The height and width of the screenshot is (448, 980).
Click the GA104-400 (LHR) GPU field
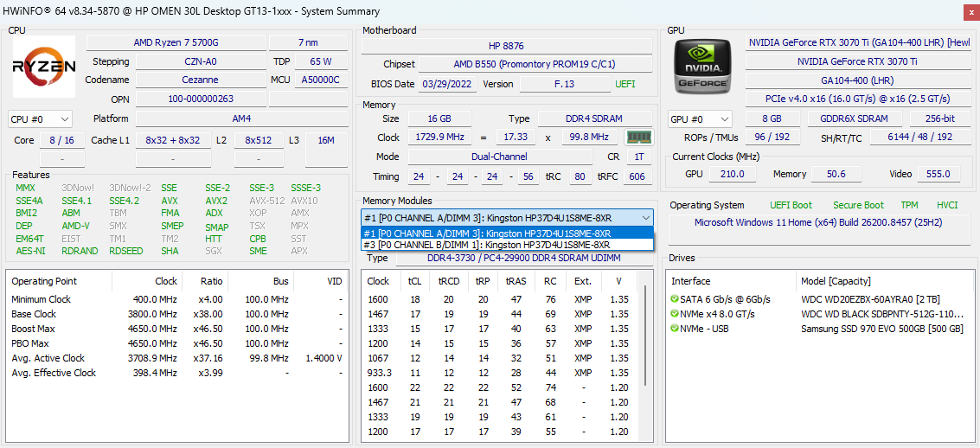(x=857, y=80)
